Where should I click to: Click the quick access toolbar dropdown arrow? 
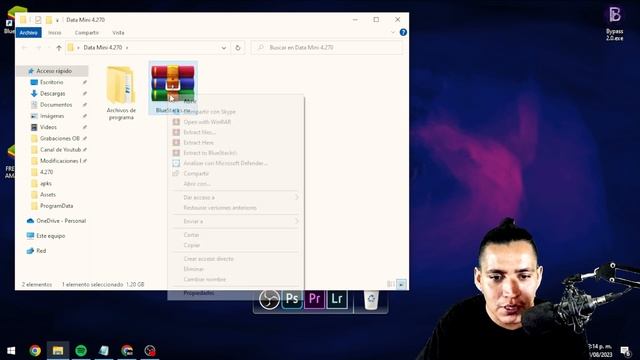coord(58,20)
